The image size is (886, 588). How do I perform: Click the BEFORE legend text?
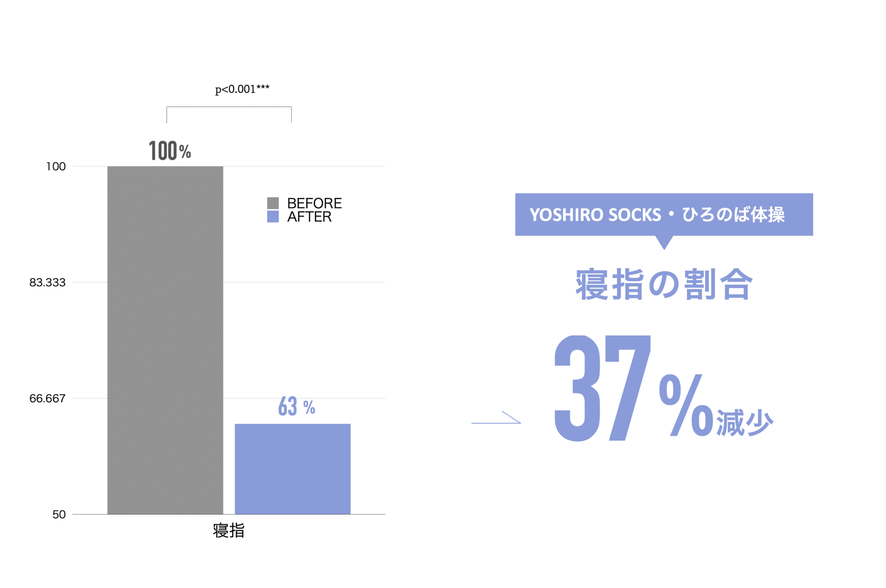315,203
